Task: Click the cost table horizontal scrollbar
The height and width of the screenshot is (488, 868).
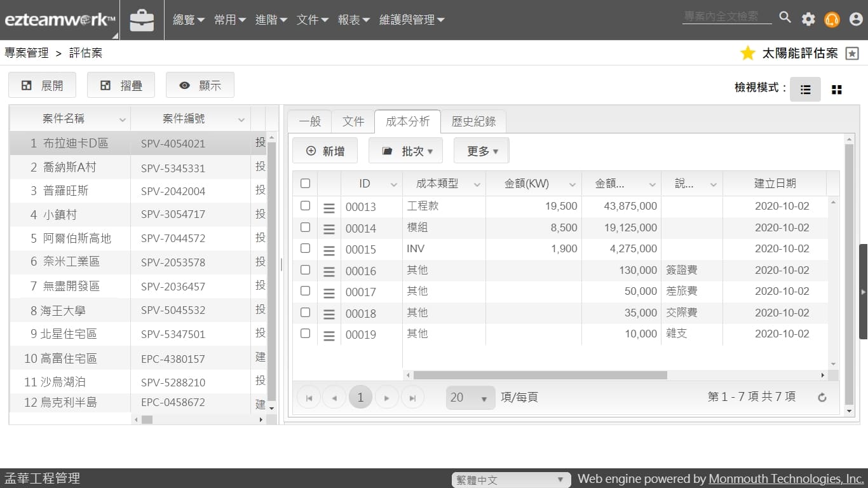Action: (x=540, y=376)
